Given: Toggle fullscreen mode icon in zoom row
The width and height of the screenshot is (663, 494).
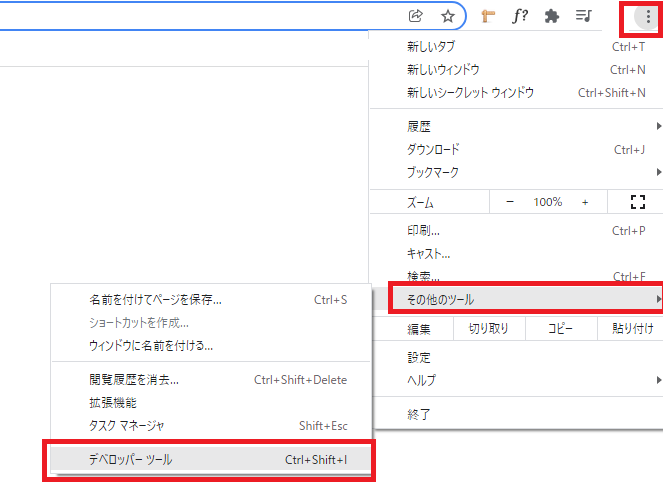Looking at the screenshot, I should pos(638,202).
